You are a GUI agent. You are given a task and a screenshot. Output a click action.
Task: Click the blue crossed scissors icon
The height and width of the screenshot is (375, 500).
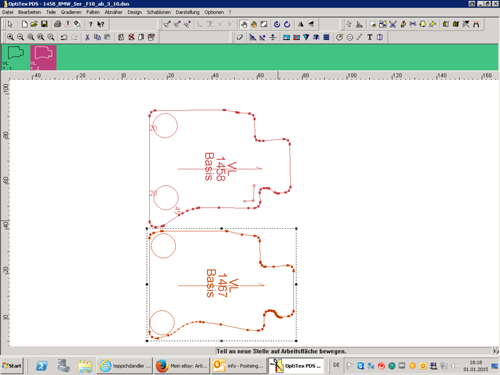point(393,24)
